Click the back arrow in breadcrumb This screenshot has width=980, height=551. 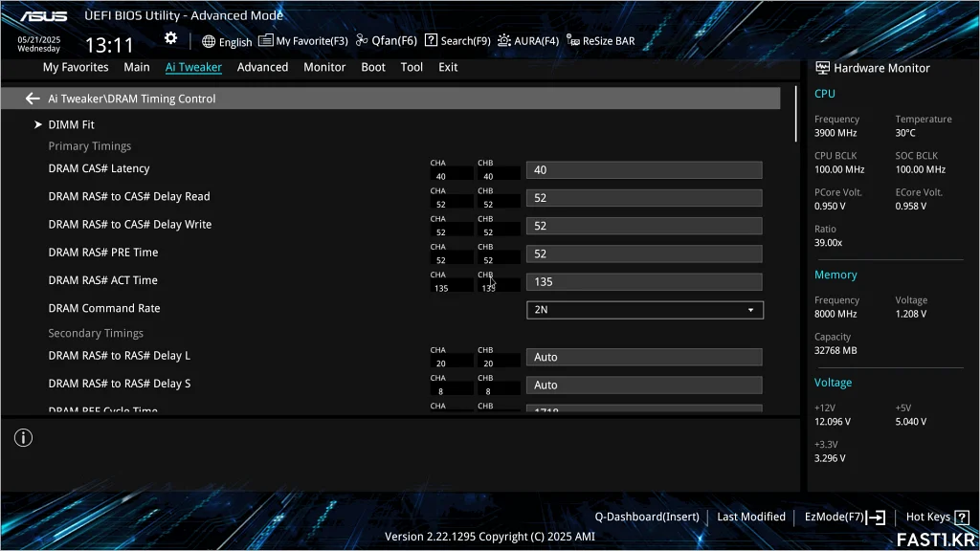pos(33,99)
